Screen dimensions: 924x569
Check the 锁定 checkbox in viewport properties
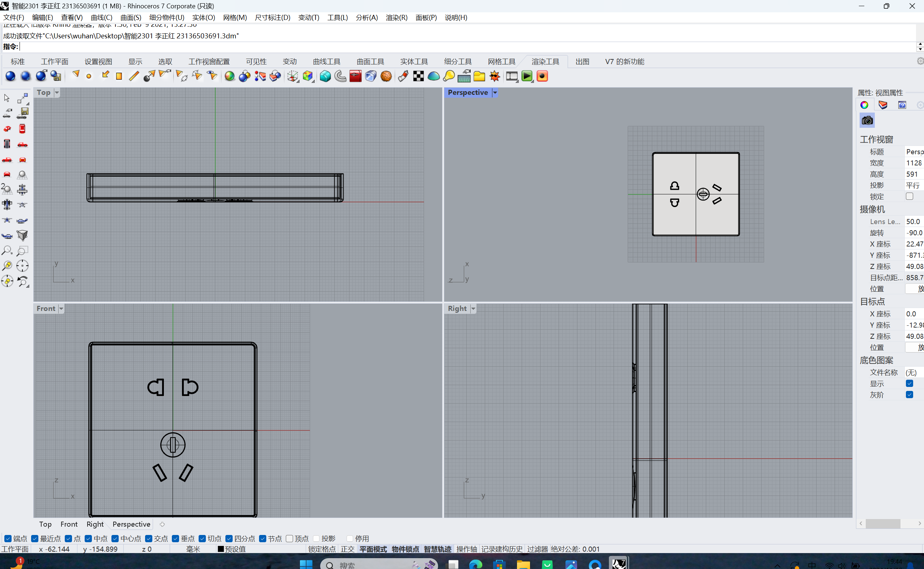pos(909,197)
